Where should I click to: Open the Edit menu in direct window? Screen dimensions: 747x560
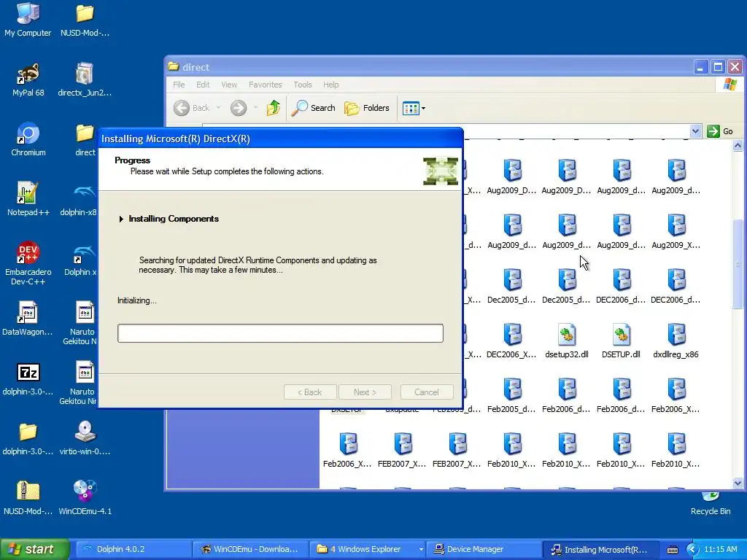(203, 85)
